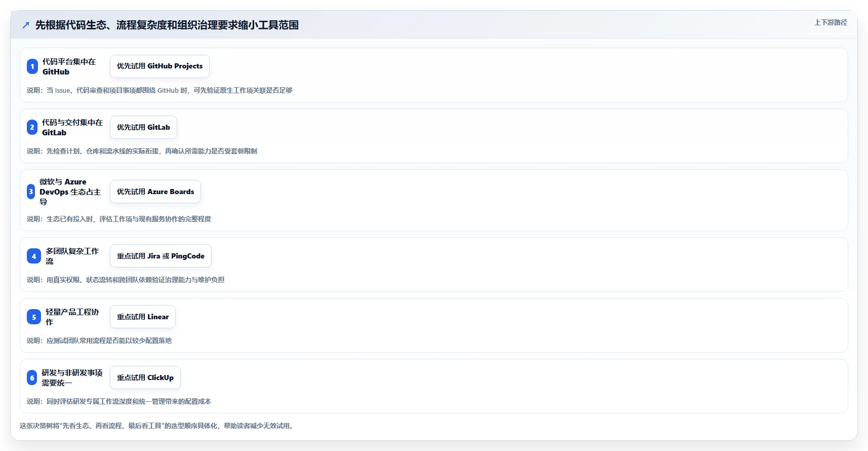Click the footer sentence 这张决策树将“先看生态
The width and height of the screenshot is (868, 451).
point(157,426)
